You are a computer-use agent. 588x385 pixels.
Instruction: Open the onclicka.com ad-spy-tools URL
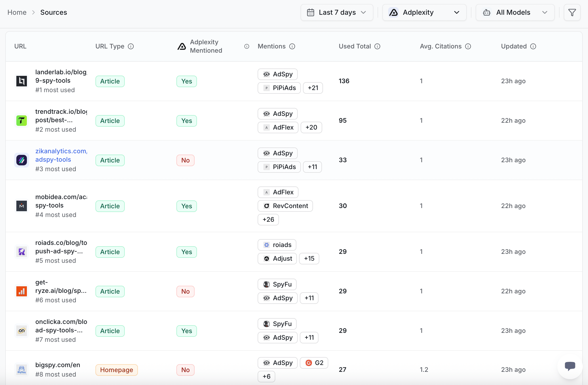point(61,326)
